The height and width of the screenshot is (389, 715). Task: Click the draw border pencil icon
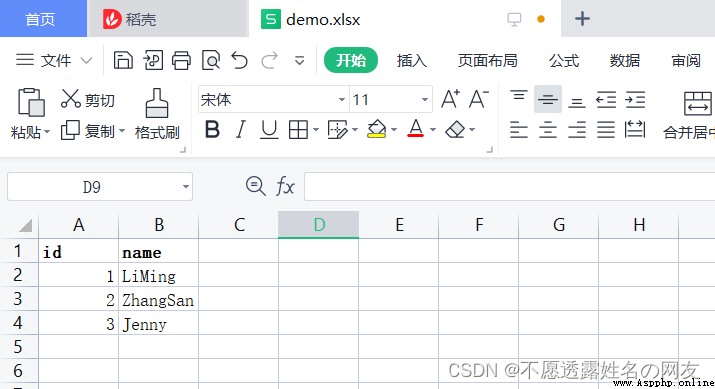pyautogui.click(x=338, y=130)
